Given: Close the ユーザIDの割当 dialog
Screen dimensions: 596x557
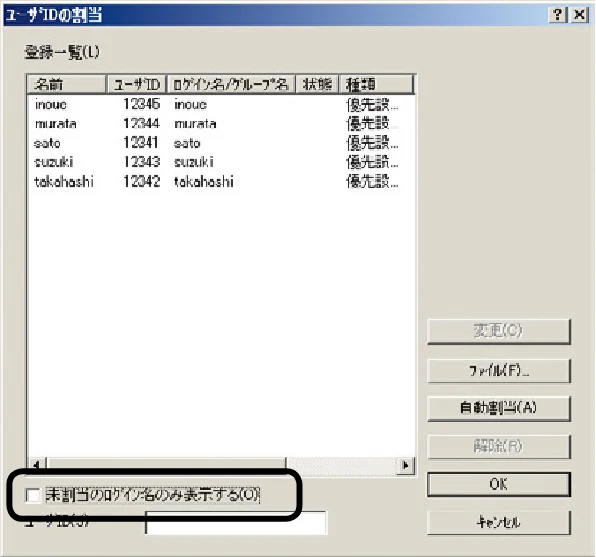Looking at the screenshot, I should click(579, 15).
